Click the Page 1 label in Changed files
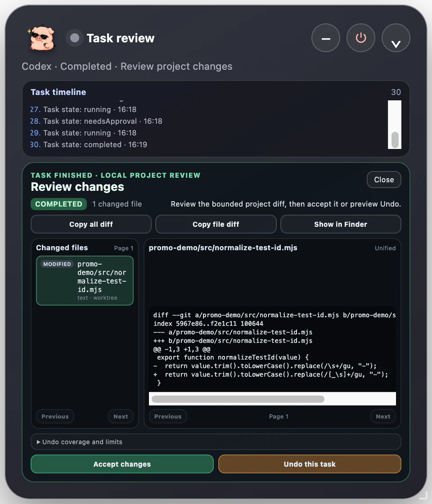Image resolution: width=432 pixels, height=504 pixels. (x=123, y=248)
